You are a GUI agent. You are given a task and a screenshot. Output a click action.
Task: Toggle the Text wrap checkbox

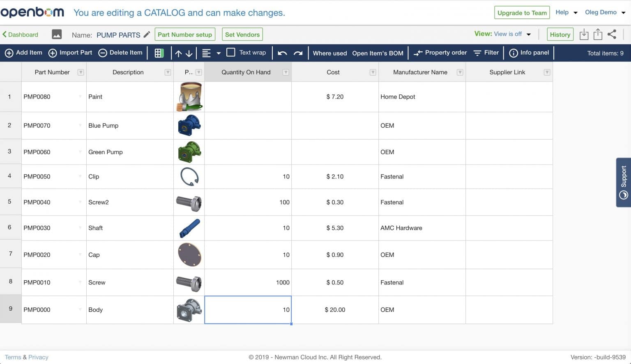231,53
